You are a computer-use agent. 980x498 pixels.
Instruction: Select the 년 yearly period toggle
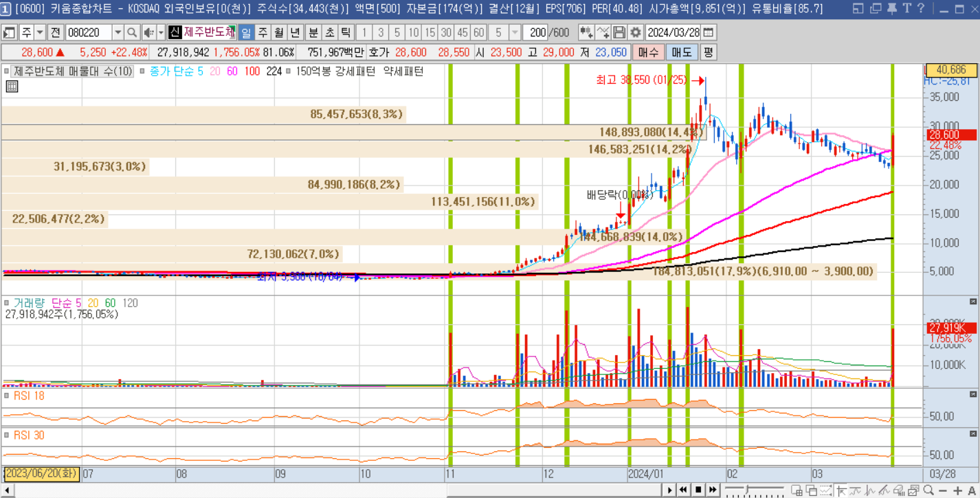coord(295,32)
